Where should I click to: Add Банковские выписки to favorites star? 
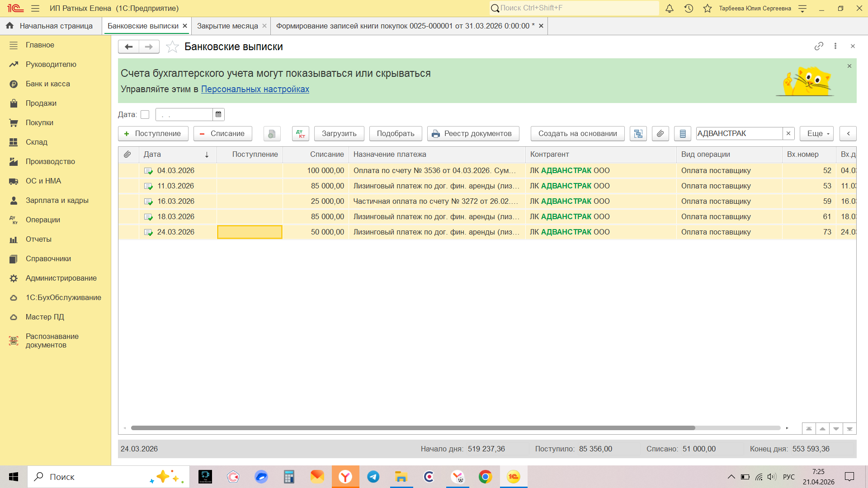tap(172, 47)
